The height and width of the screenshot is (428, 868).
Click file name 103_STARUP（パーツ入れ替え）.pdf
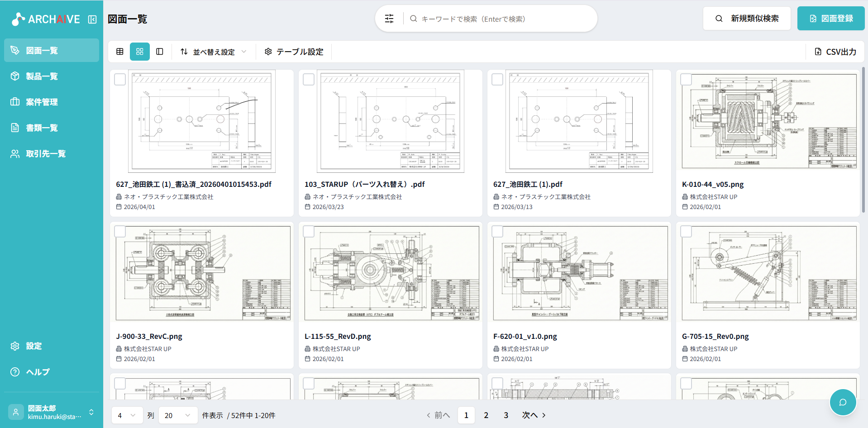click(365, 184)
